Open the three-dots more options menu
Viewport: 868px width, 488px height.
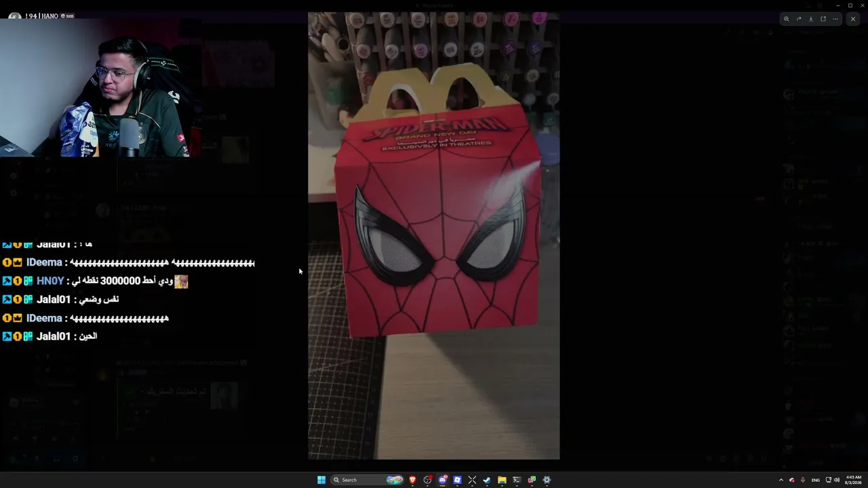pyautogui.click(x=835, y=19)
